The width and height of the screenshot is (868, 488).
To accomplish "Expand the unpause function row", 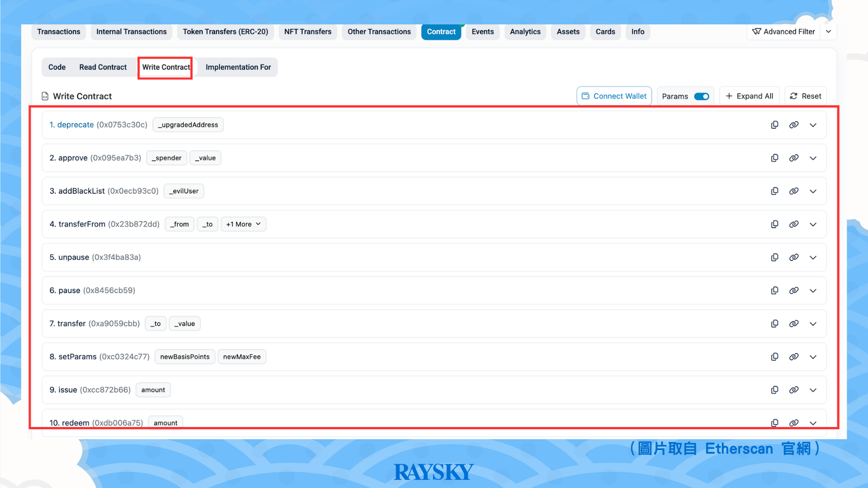I will 813,258.
